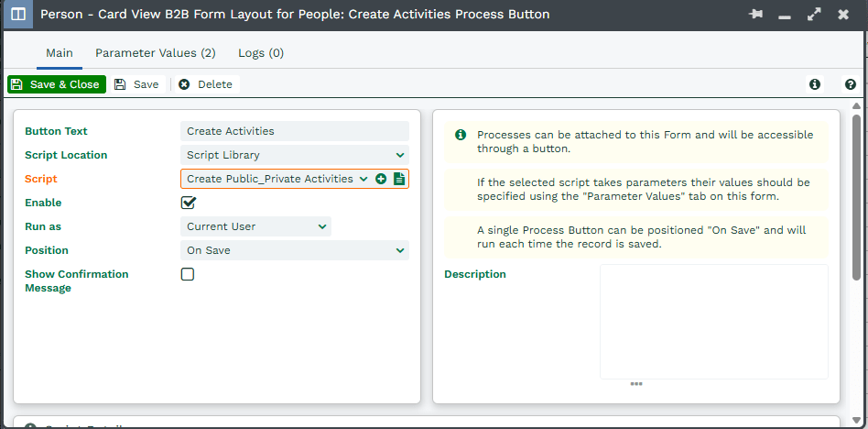Click inside the Description text area
The width and height of the screenshot is (868, 429).
(714, 322)
